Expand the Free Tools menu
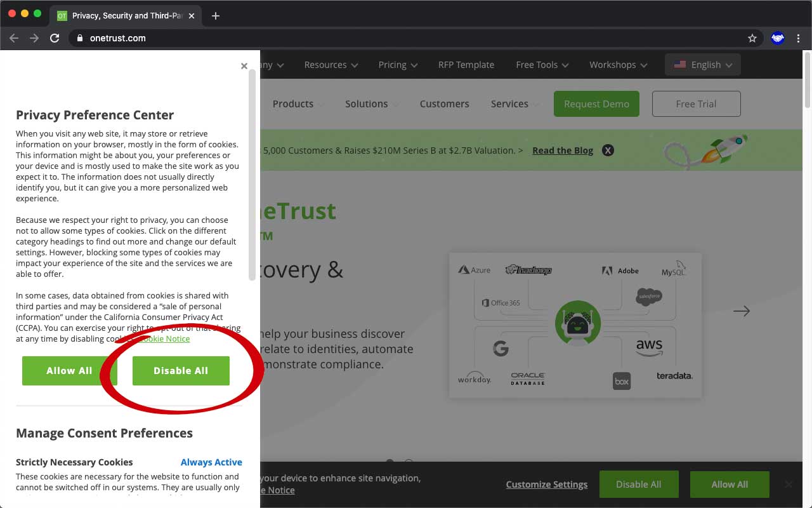The image size is (812, 508). tap(542, 65)
